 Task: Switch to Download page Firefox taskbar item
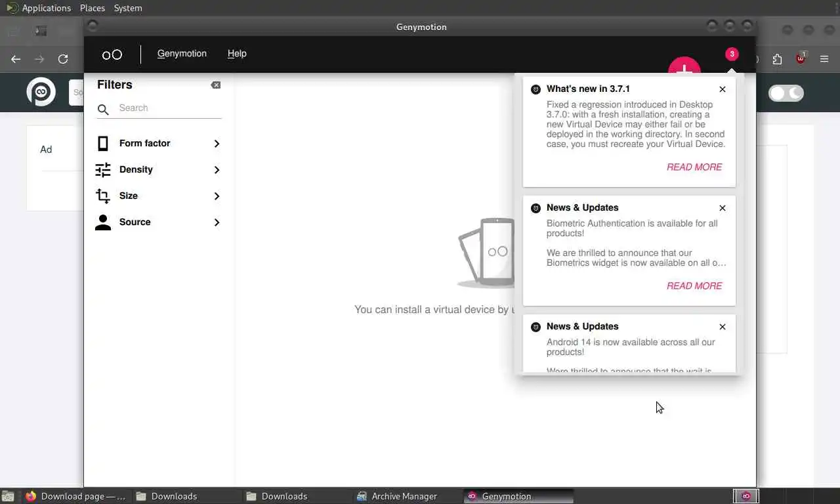(76, 496)
